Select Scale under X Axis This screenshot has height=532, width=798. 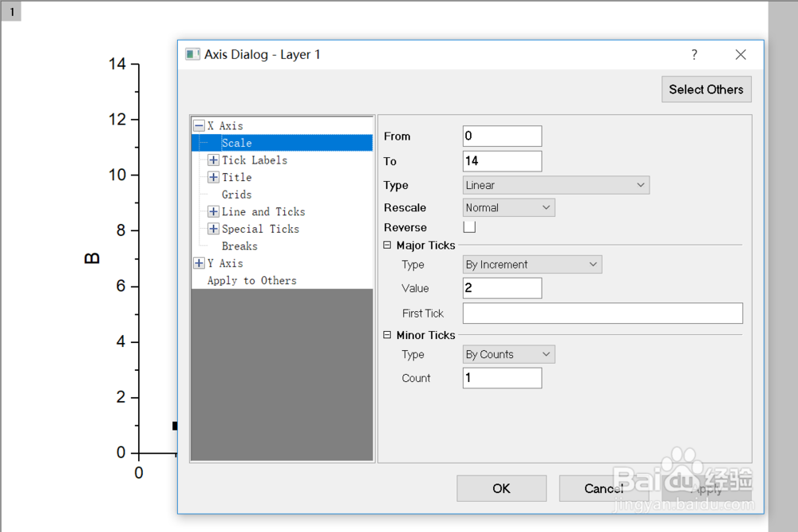(x=282, y=143)
